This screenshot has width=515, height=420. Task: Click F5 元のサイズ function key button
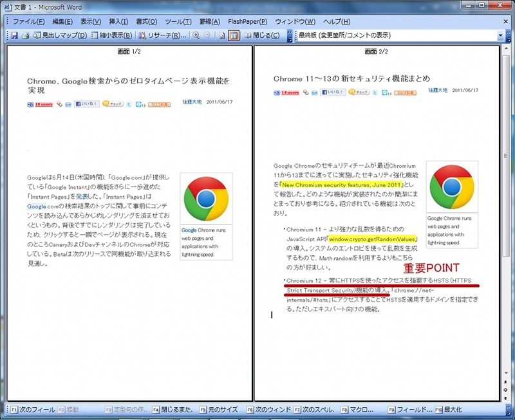pyautogui.click(x=220, y=410)
